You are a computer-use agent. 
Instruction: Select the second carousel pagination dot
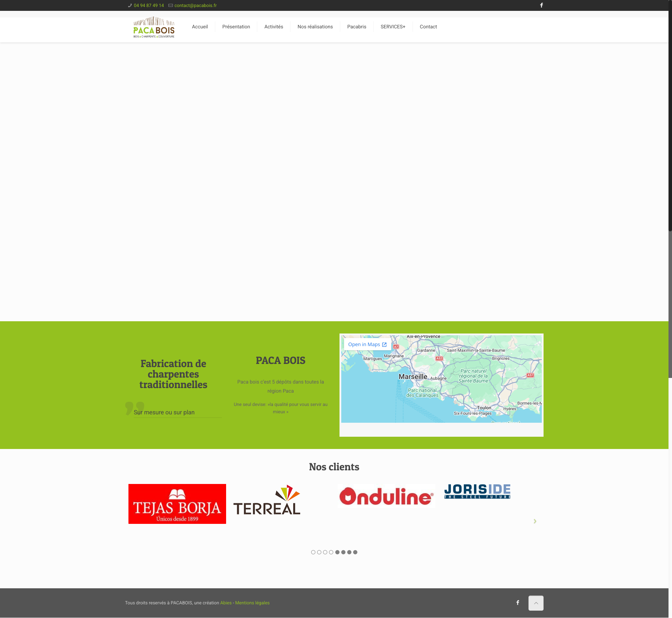(x=319, y=552)
